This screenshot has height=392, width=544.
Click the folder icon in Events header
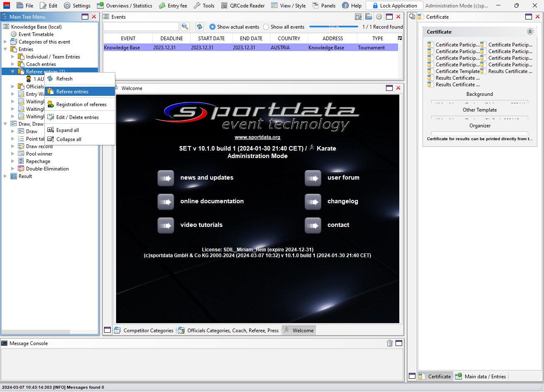tap(369, 17)
